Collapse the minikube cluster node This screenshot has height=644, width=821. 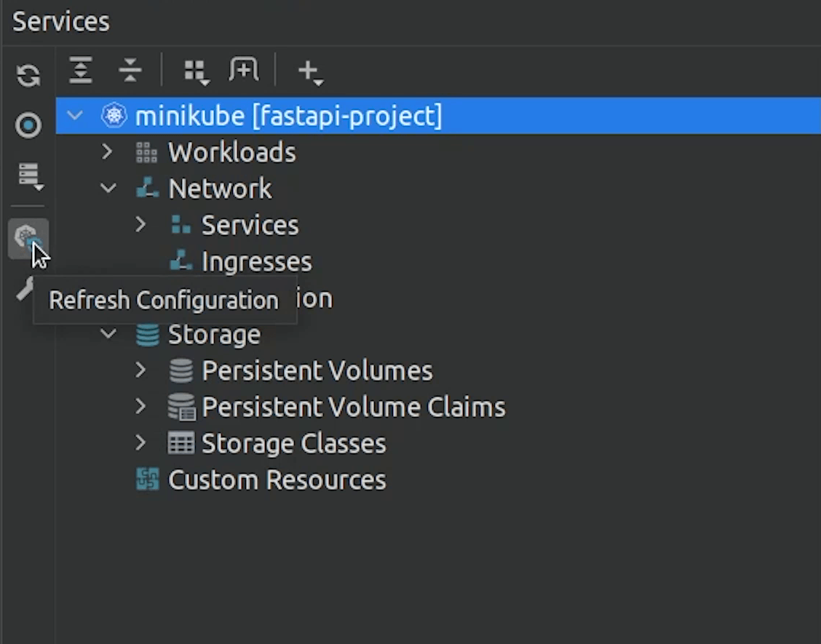pos(75,116)
